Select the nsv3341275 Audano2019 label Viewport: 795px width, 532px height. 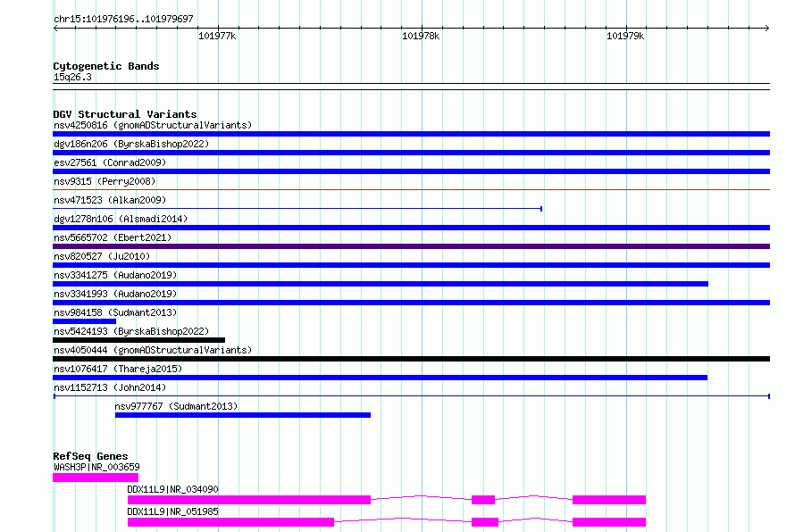click(x=115, y=275)
